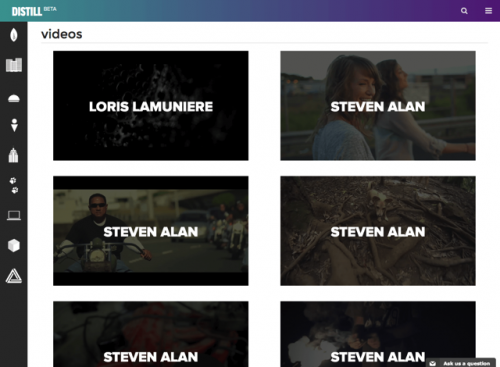
Task: Click the person pin sidebar icon
Action: pyautogui.click(x=14, y=125)
